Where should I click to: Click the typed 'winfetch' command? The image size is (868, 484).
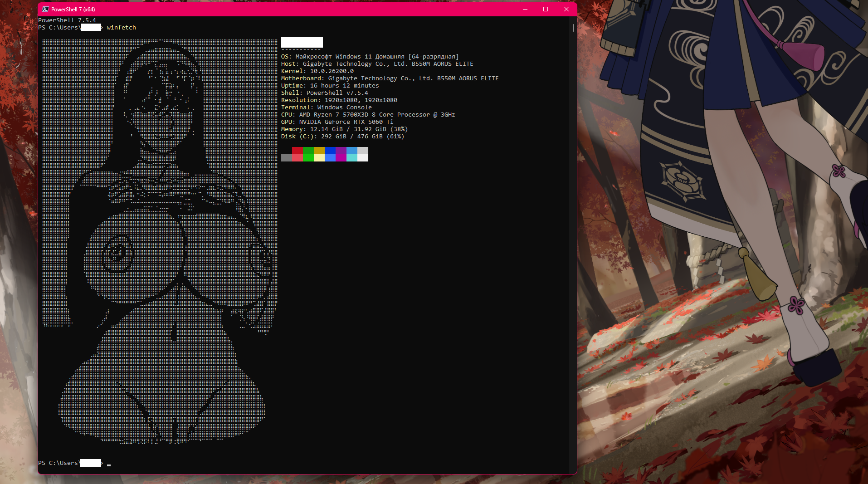[x=122, y=28]
